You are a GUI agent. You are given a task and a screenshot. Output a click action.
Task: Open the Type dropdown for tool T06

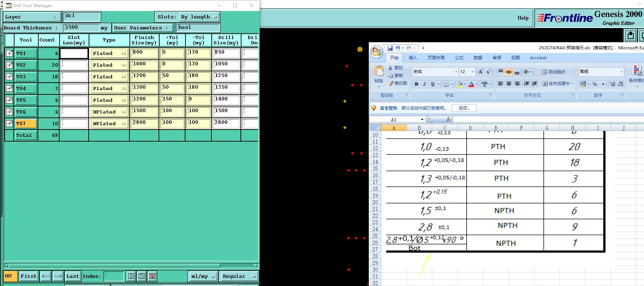[109, 112]
